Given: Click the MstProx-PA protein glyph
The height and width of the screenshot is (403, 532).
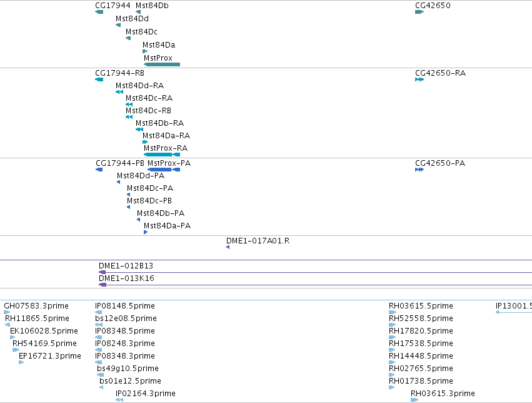Looking at the screenshot, I should [164, 170].
